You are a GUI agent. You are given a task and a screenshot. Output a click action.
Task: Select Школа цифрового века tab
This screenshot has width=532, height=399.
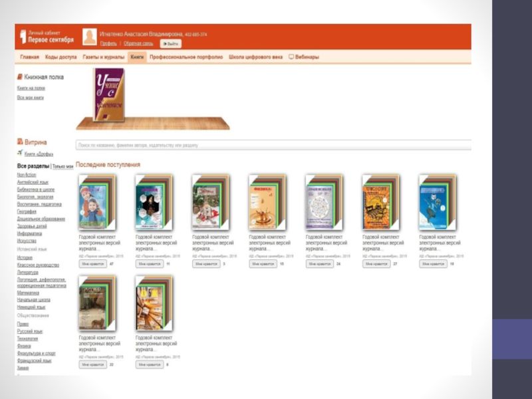255,57
